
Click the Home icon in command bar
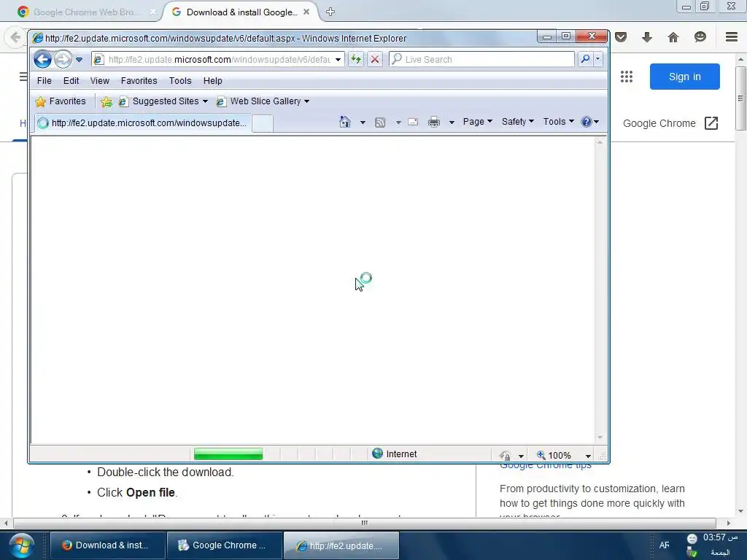pos(345,122)
